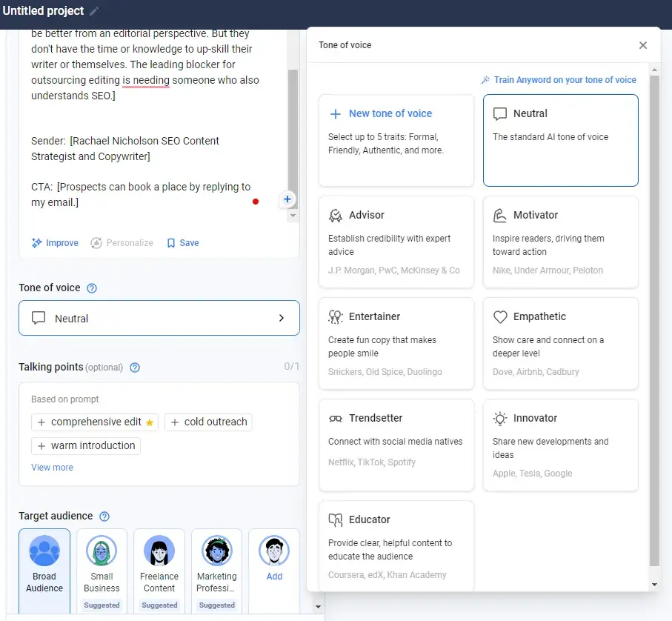Click the Personalize icon
Screen dimensions: 672x621
coord(96,242)
